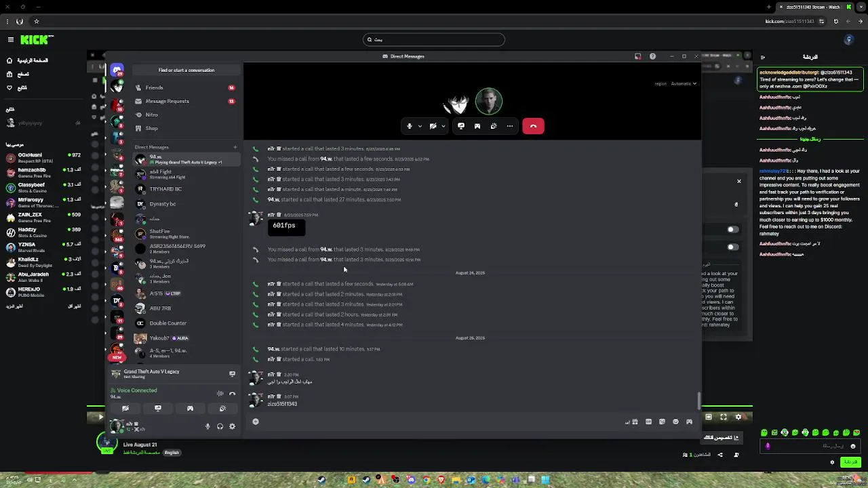The width and height of the screenshot is (868, 488).
Task: Click Kick search field
Action: pos(434,39)
